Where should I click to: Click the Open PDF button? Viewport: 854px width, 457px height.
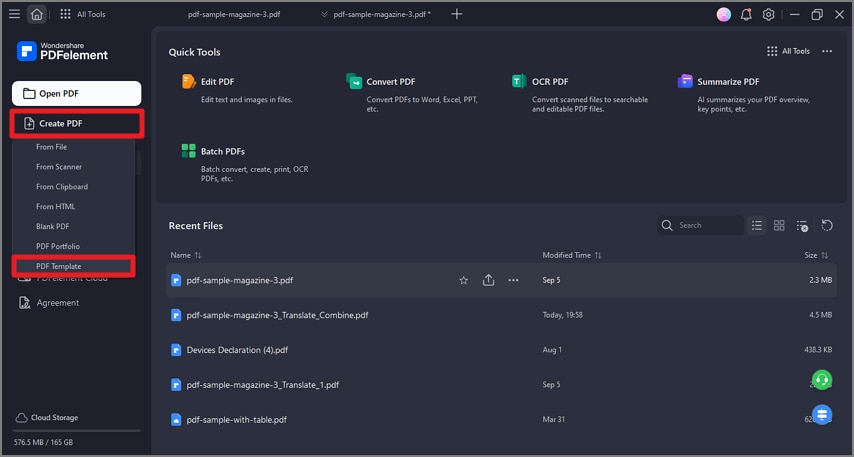point(77,94)
